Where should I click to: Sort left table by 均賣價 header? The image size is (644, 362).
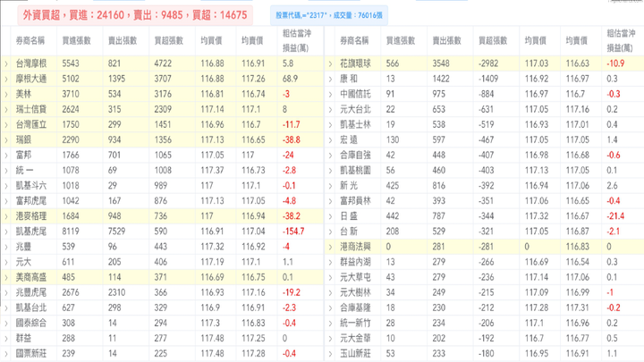coord(252,40)
